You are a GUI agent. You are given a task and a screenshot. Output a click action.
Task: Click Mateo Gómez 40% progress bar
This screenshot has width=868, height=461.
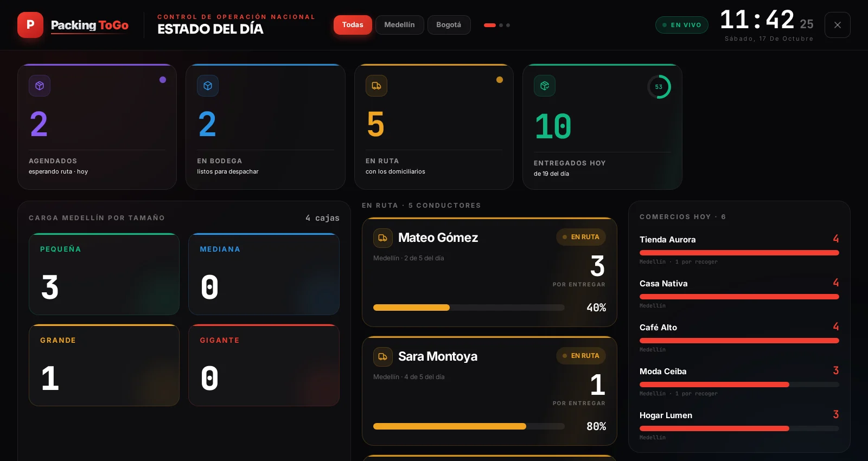pos(469,308)
